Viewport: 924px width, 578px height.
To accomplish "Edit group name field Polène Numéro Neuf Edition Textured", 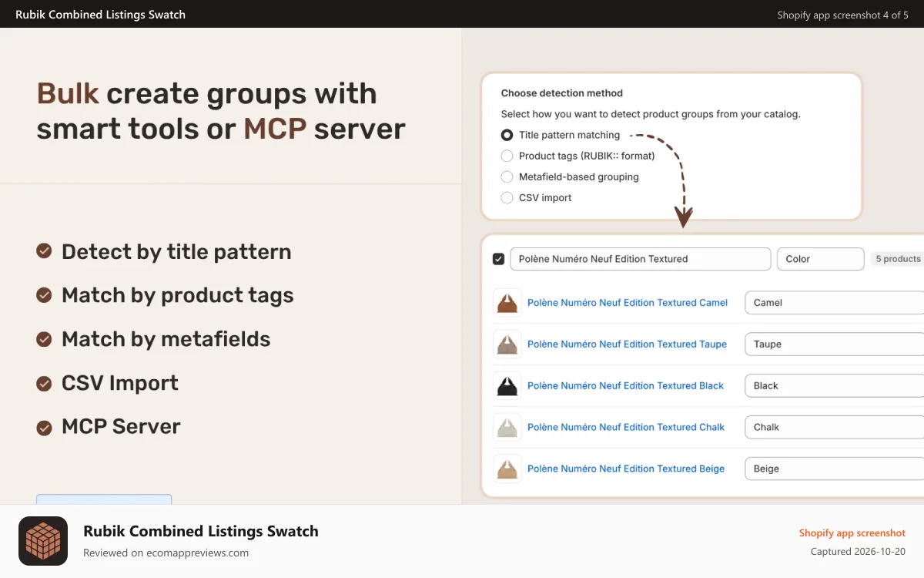I will [640, 259].
